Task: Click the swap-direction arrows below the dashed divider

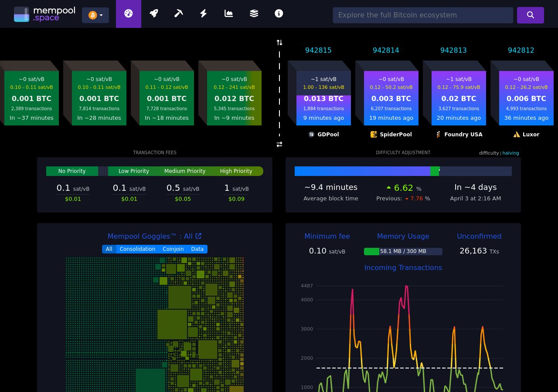Action: click(x=279, y=144)
